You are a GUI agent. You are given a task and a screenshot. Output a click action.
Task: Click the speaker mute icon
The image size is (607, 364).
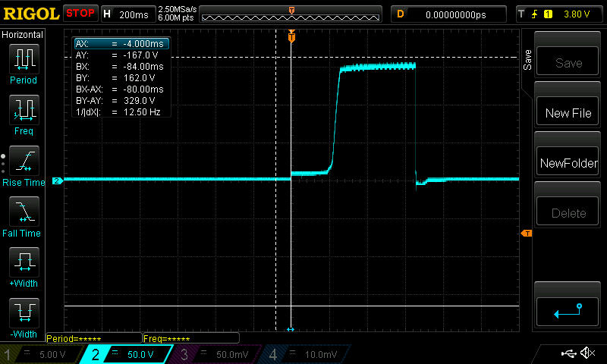(587, 353)
